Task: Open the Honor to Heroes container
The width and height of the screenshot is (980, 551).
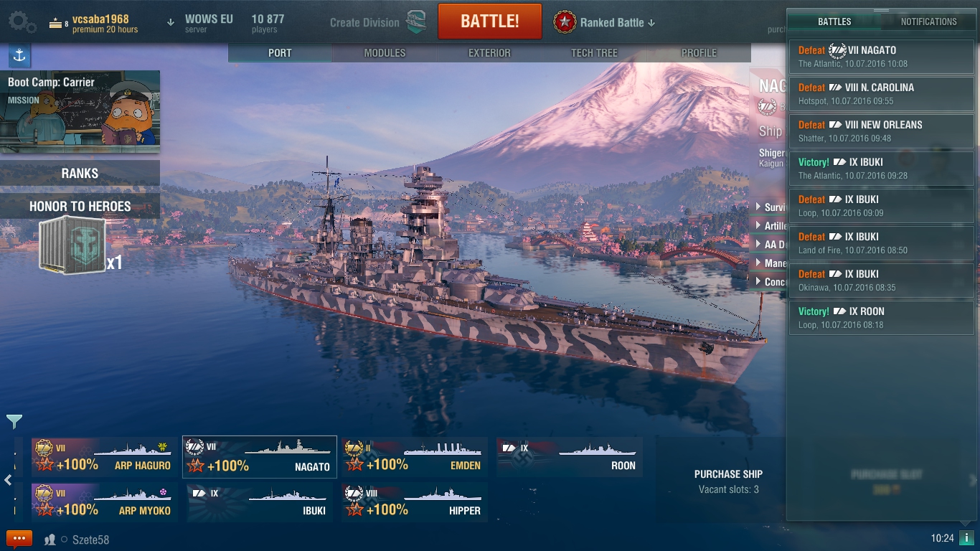Action: click(73, 246)
